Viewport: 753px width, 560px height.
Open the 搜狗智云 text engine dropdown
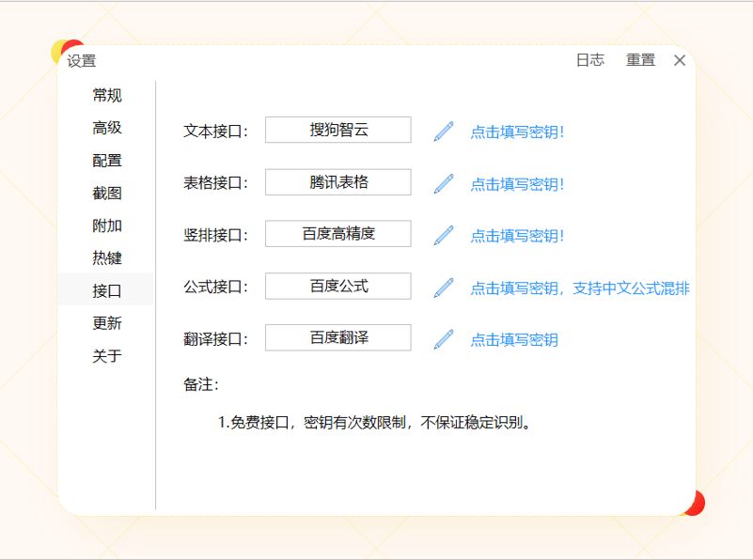338,130
